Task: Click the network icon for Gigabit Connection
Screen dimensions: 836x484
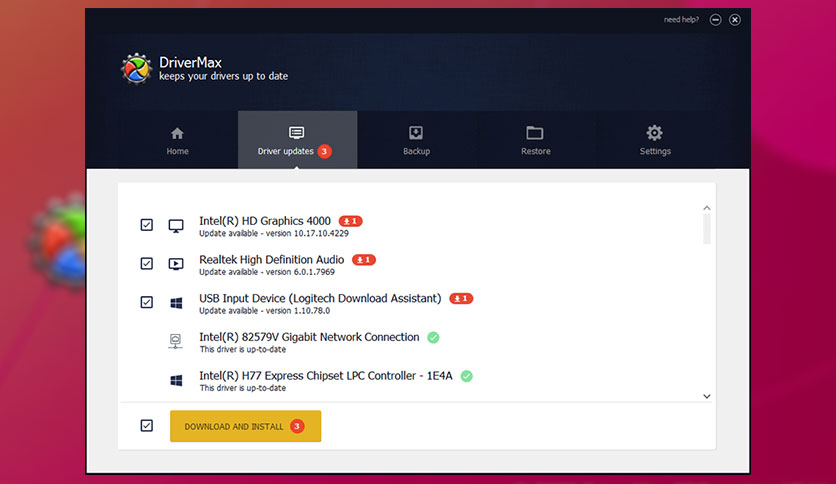Action: tap(175, 341)
